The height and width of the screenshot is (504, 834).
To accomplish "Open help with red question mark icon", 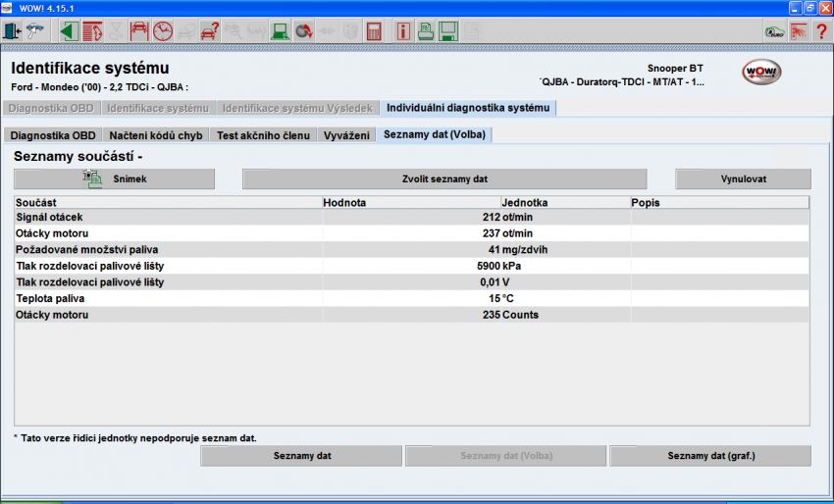I will (821, 31).
